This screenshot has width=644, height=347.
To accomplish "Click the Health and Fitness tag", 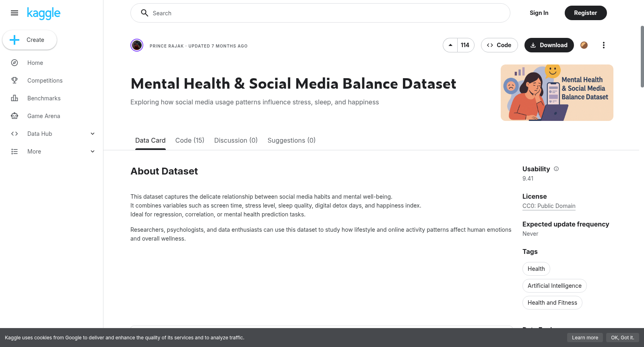I will pos(552,303).
